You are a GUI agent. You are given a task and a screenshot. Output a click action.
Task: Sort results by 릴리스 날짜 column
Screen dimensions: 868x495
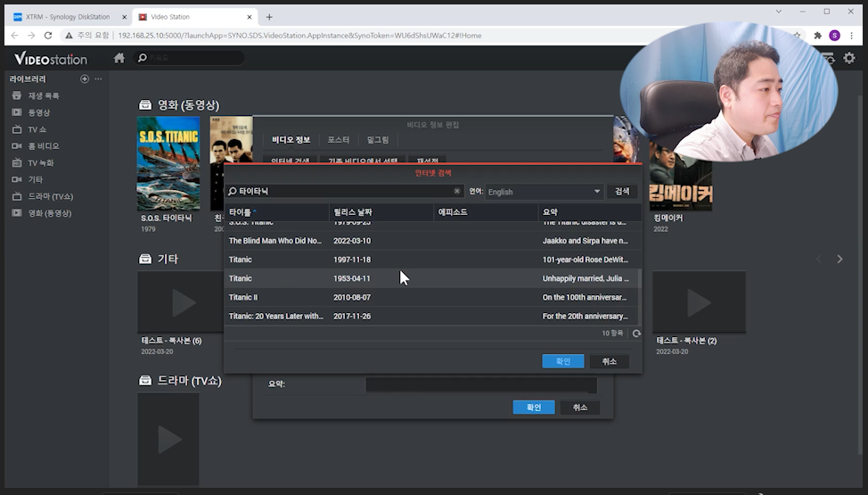(x=381, y=211)
